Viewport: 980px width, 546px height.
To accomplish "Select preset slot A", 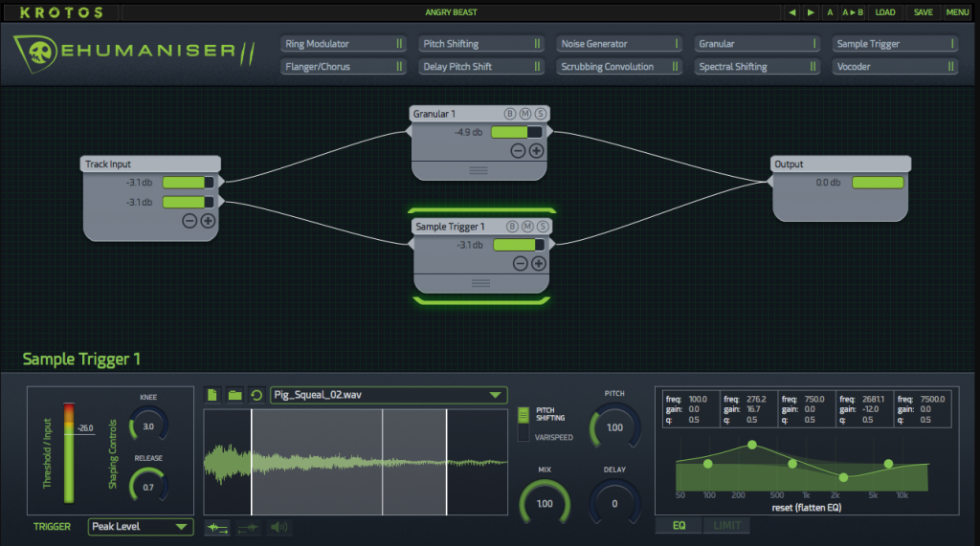I will [x=830, y=11].
